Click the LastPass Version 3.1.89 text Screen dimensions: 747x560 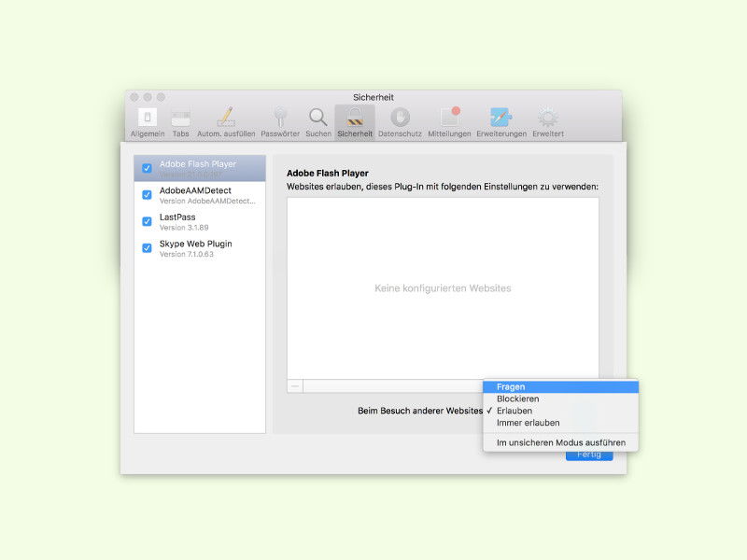click(184, 228)
